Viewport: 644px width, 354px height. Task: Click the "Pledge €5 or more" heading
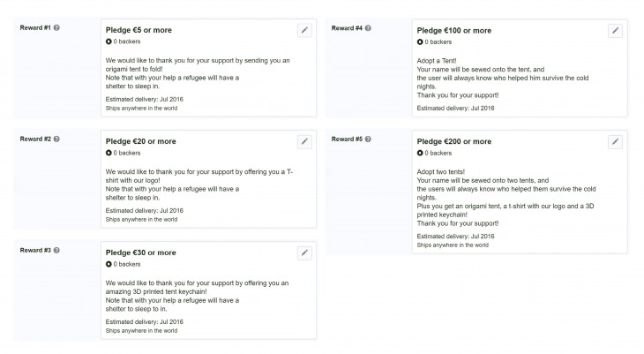point(139,31)
